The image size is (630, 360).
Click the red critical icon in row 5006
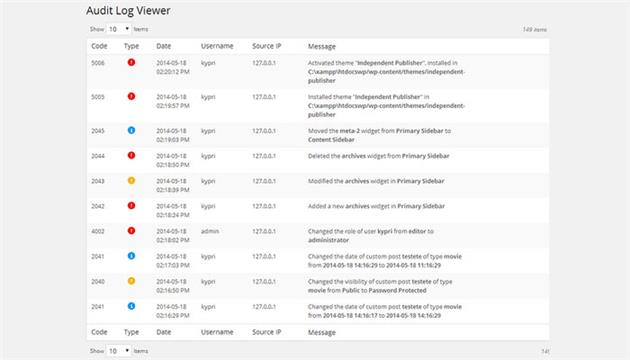(x=131, y=62)
